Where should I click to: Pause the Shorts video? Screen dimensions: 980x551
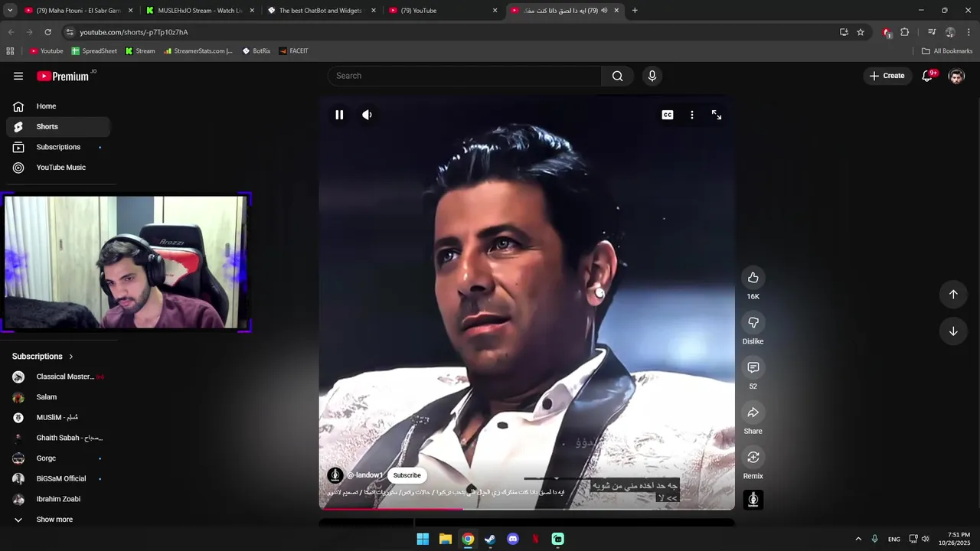[x=339, y=115]
